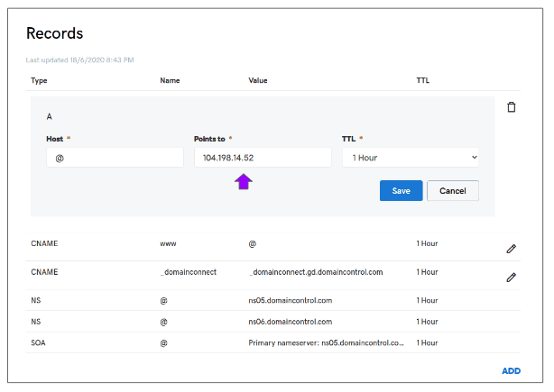Click the SOA record primary nameserver value

(326, 342)
